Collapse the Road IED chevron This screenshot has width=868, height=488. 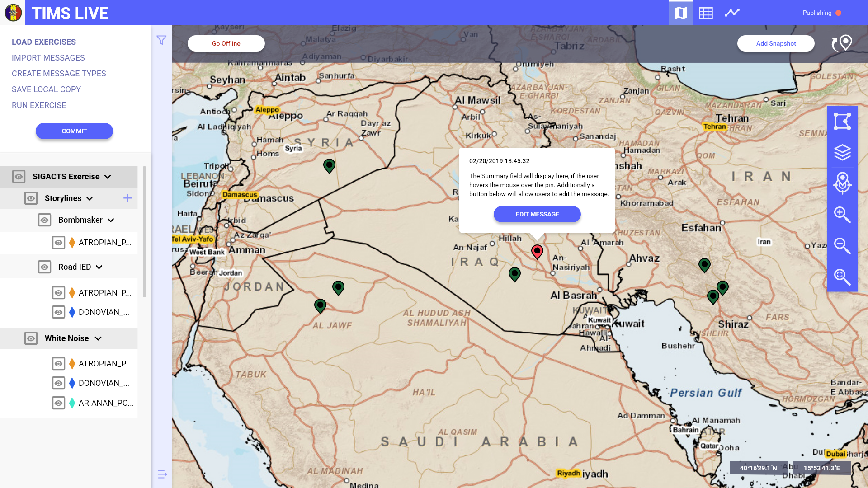(99, 267)
